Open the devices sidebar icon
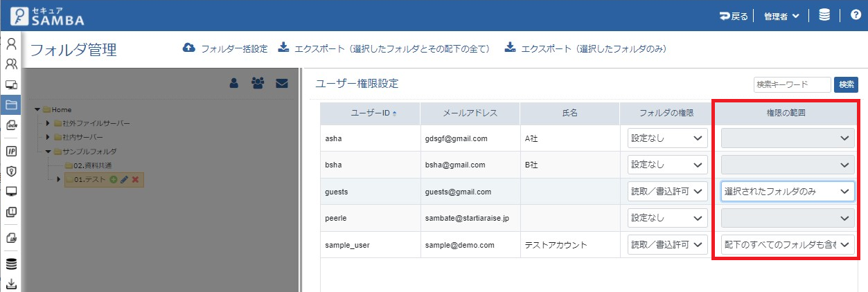 tap(11, 84)
